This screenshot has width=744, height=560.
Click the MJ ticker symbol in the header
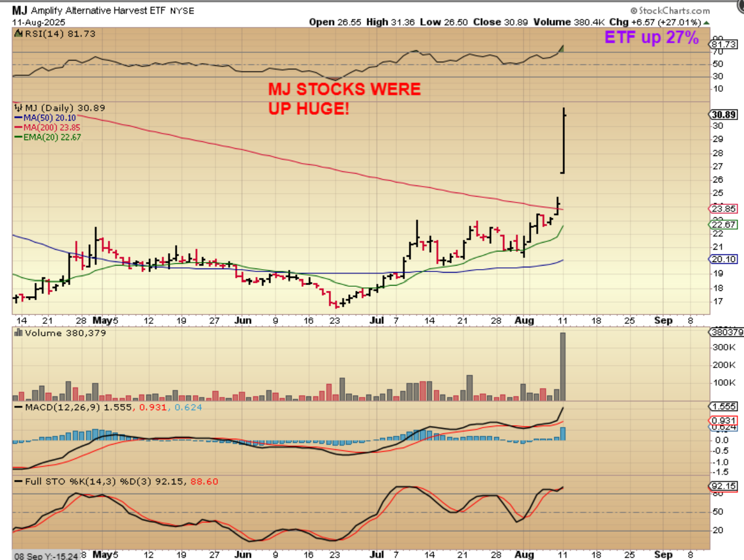click(x=20, y=10)
